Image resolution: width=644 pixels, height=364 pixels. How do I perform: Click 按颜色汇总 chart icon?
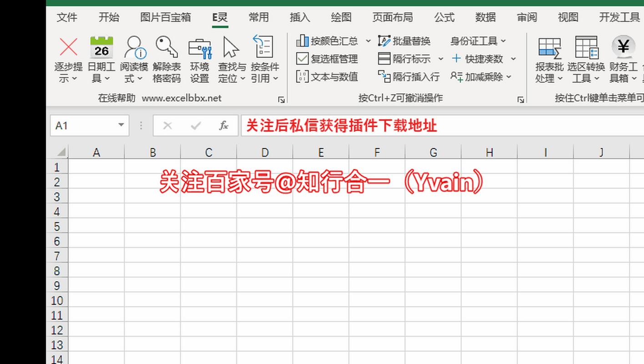click(x=303, y=41)
